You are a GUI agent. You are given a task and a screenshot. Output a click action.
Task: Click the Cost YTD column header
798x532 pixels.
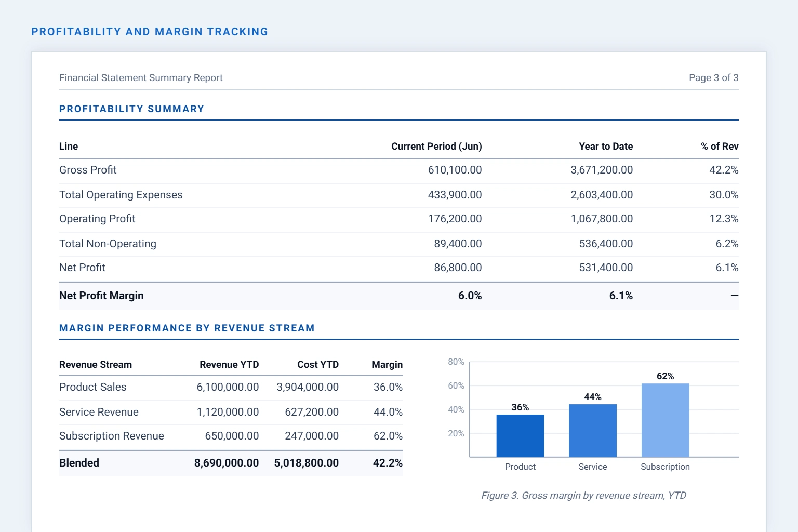tap(318, 365)
